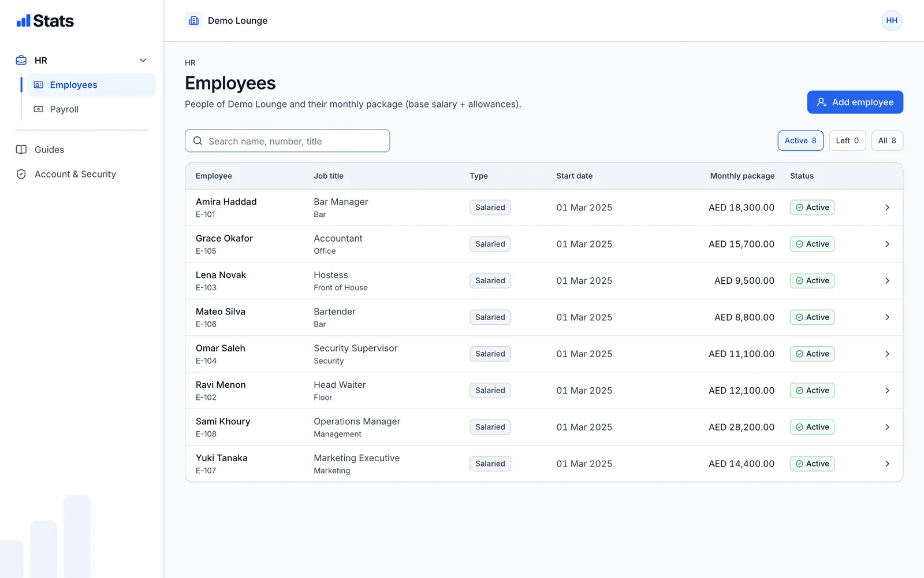This screenshot has width=924, height=578.
Task: Click the Monthly package column header
Action: [x=742, y=176]
